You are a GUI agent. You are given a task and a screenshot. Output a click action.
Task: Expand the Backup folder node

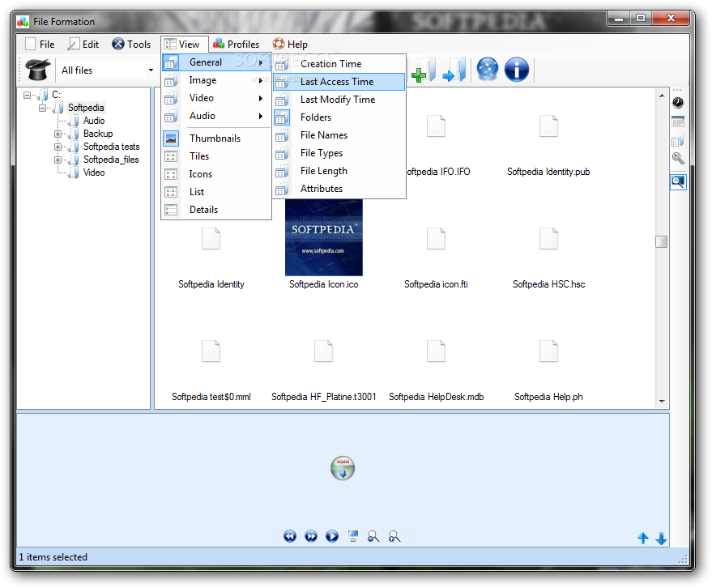click(x=58, y=134)
